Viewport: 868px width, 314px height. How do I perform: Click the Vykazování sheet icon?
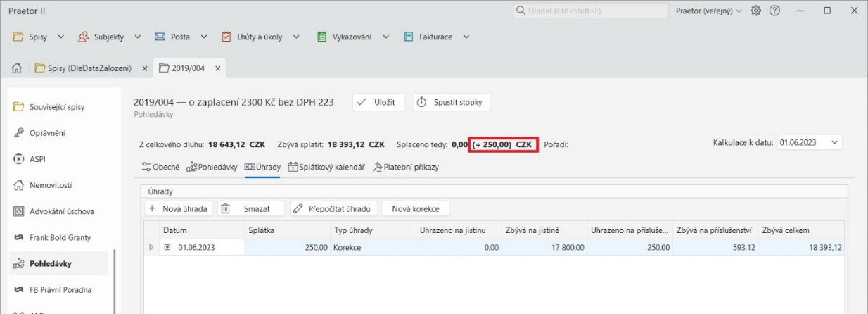(321, 37)
